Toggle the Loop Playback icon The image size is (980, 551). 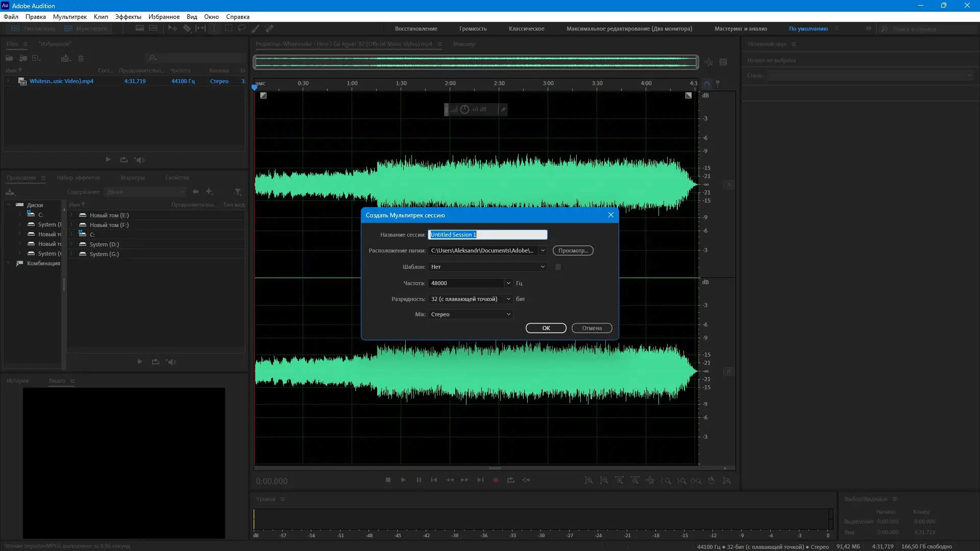coord(510,480)
